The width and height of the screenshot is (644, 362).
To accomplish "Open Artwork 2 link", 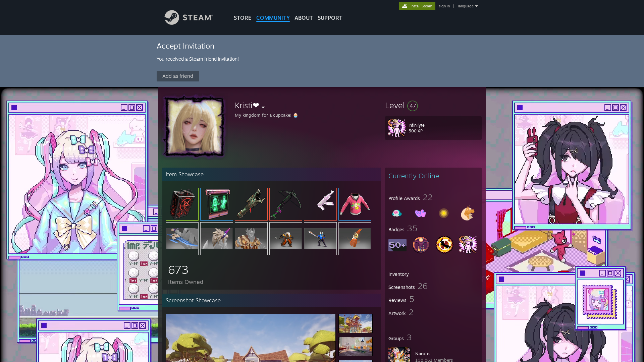I will click(401, 313).
